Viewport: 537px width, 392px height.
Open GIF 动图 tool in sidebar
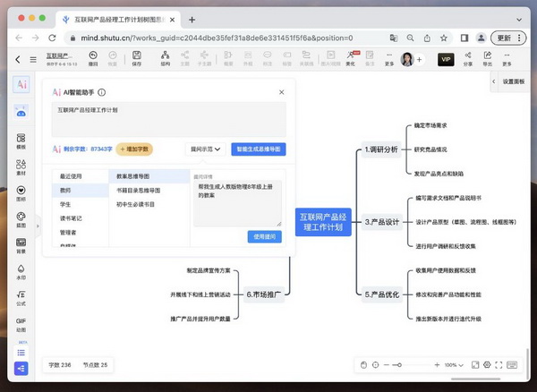(x=21, y=325)
